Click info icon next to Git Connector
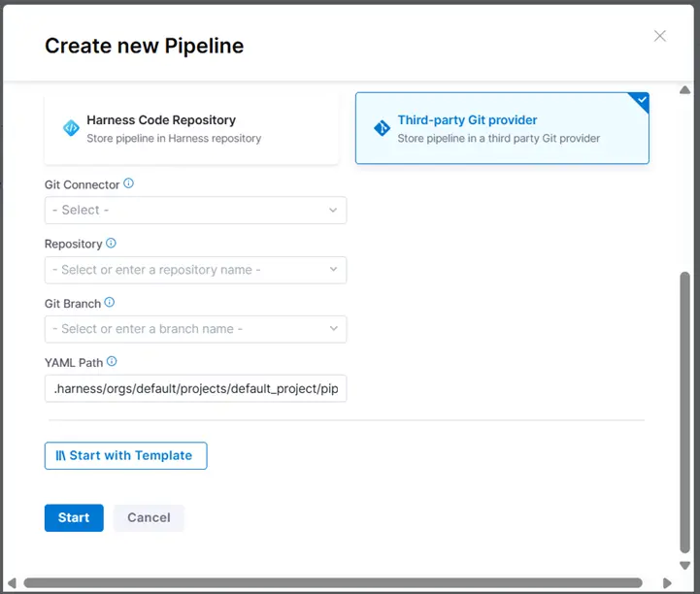The image size is (700, 594). [x=129, y=183]
